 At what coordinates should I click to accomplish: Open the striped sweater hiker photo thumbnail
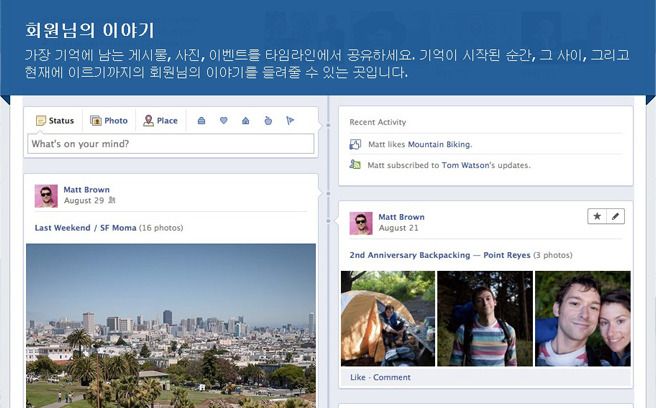485,318
